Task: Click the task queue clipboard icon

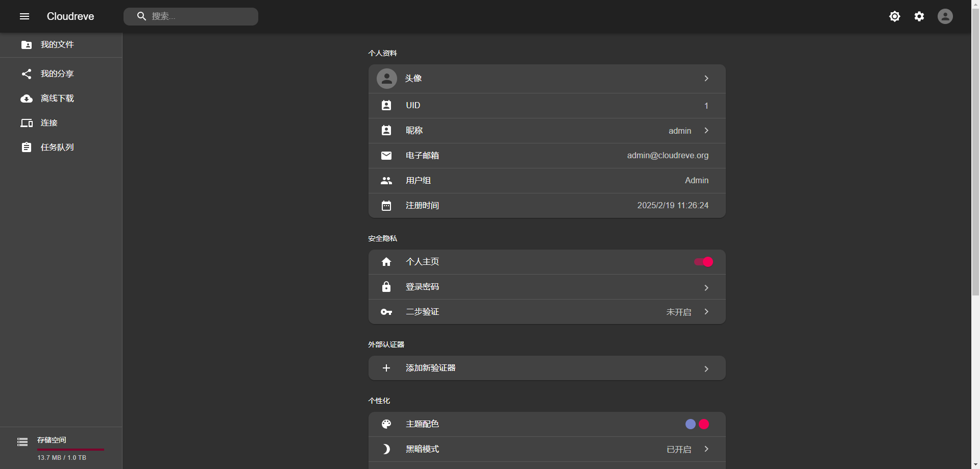Action: [x=27, y=147]
